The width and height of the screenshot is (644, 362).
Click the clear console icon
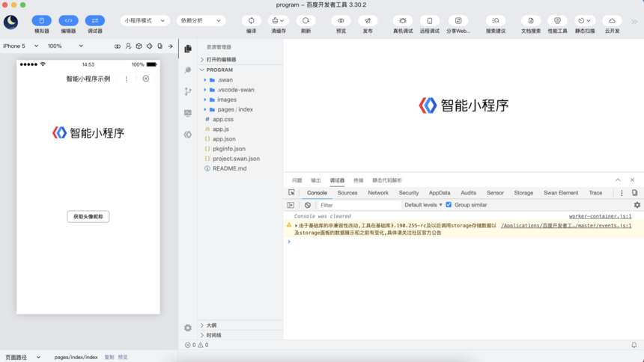point(307,205)
